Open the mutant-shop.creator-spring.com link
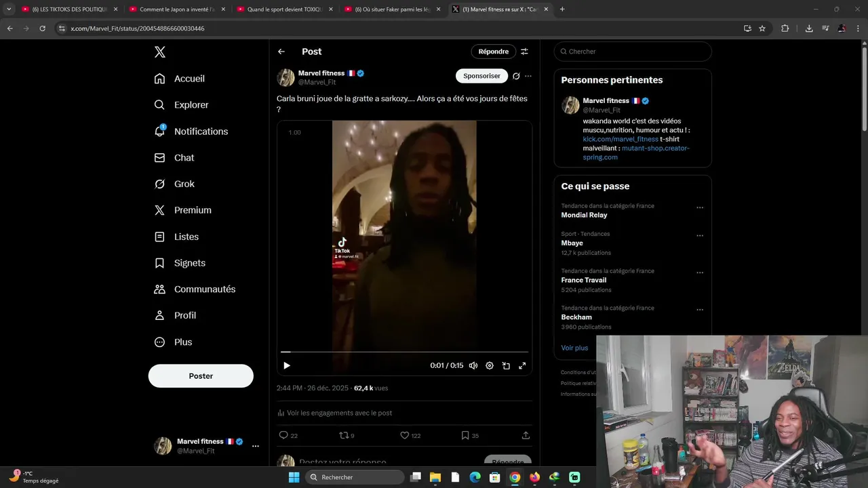 [x=636, y=152]
